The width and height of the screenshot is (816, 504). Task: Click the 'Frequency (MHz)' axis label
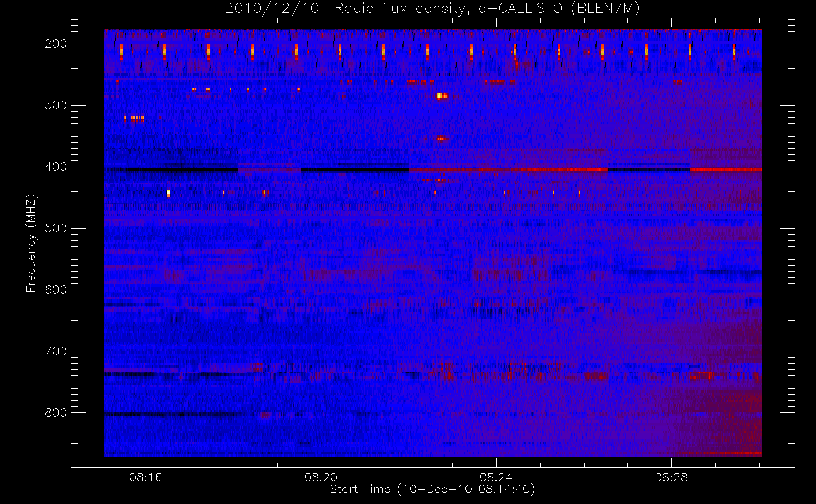coord(31,243)
